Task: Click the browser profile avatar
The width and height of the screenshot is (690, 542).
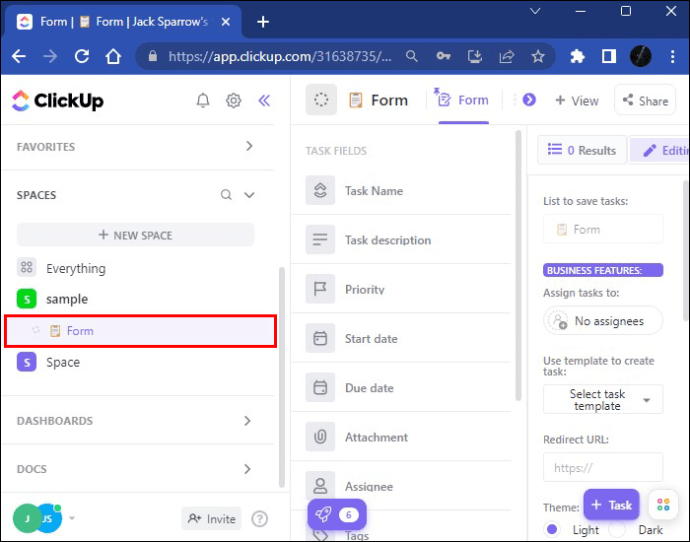Action: 641,56
